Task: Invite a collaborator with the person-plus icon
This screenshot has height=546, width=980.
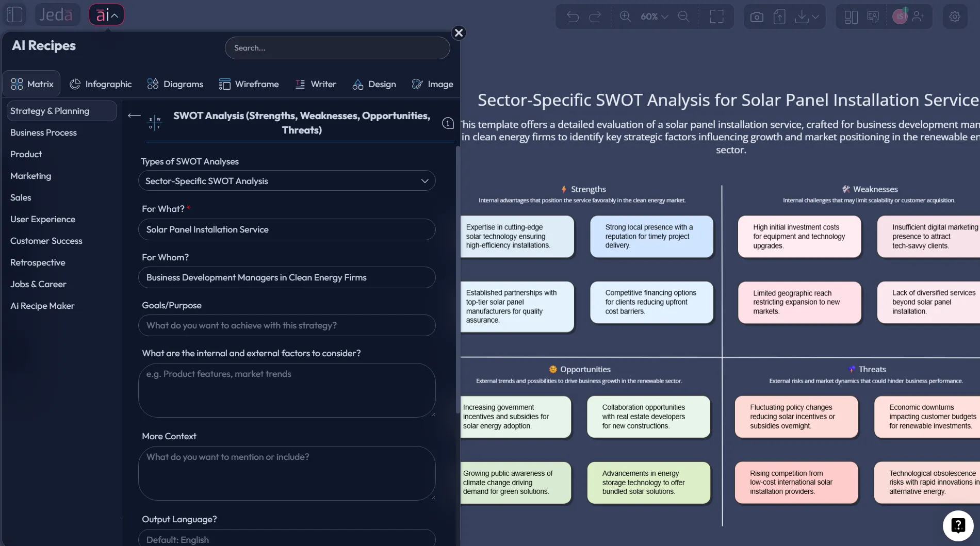Action: click(x=918, y=16)
